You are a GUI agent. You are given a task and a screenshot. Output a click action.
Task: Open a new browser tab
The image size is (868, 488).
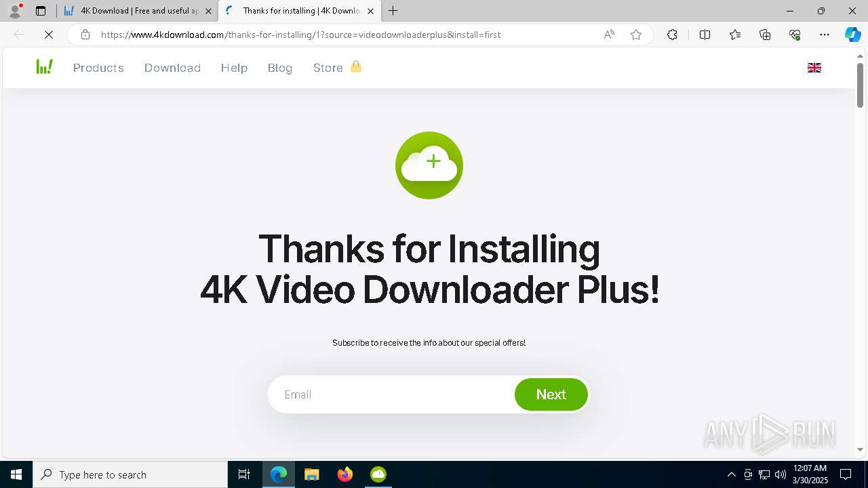393,11
